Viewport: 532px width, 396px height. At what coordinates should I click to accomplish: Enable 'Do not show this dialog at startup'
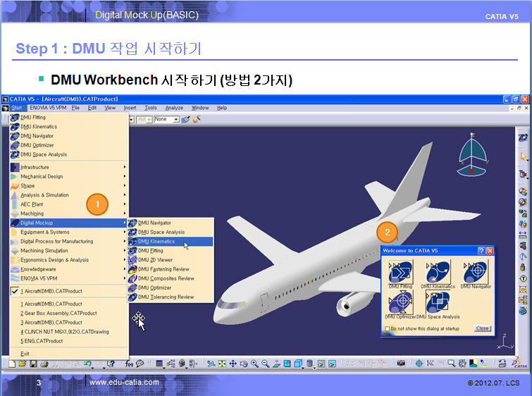pos(388,328)
